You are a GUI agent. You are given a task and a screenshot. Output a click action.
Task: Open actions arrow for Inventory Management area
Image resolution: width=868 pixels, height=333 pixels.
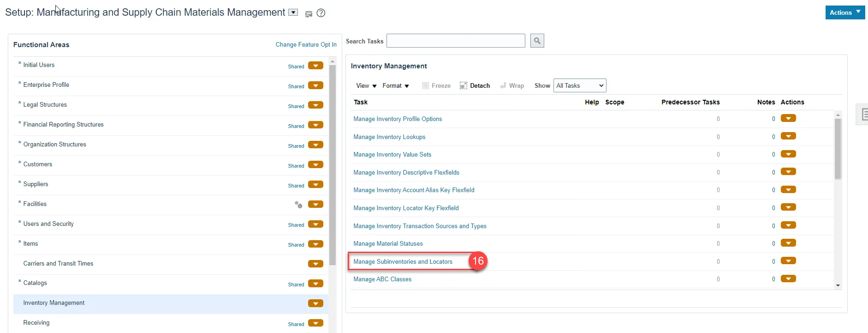pos(315,303)
